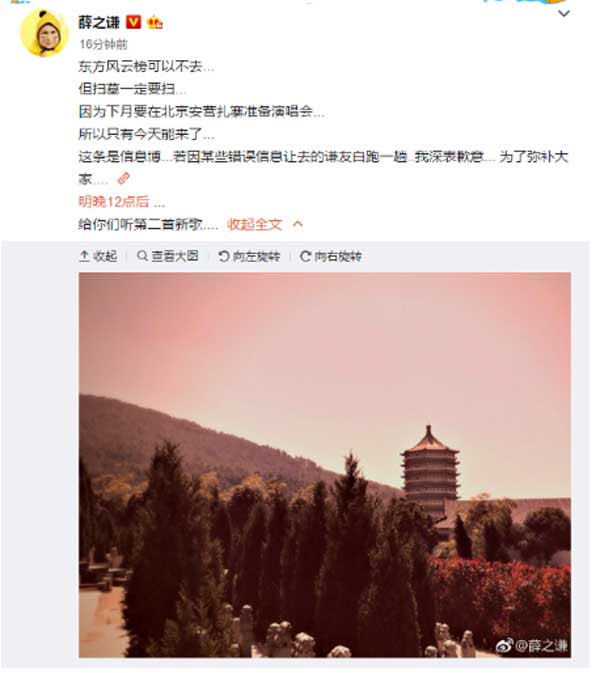Click the 收起 upload arrow icon
This screenshot has height=673, width=600.
(x=84, y=256)
